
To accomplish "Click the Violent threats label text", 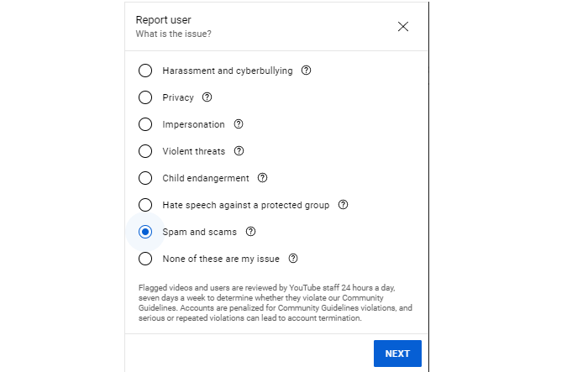I will pos(193,151).
